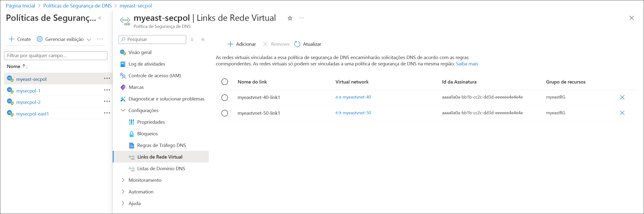Sort list by Nome column arrows
The height and width of the screenshot is (214, 644).
coord(25,66)
